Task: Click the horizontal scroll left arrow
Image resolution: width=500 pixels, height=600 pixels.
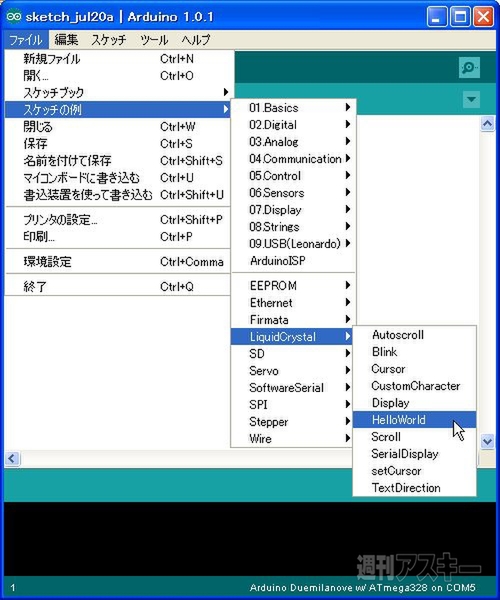Action: coord(12,458)
